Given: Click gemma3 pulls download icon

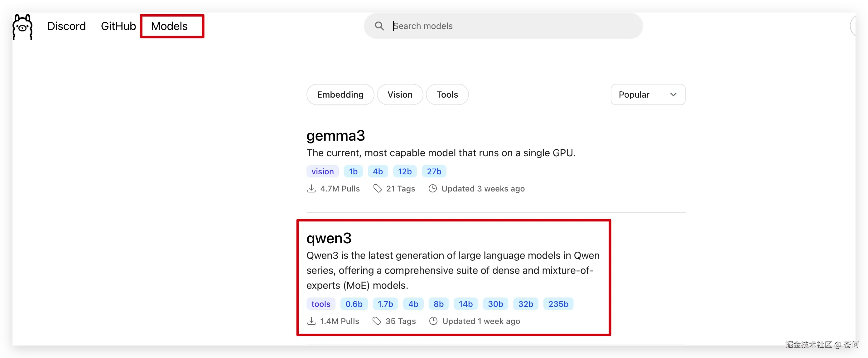Looking at the screenshot, I should coord(311,188).
